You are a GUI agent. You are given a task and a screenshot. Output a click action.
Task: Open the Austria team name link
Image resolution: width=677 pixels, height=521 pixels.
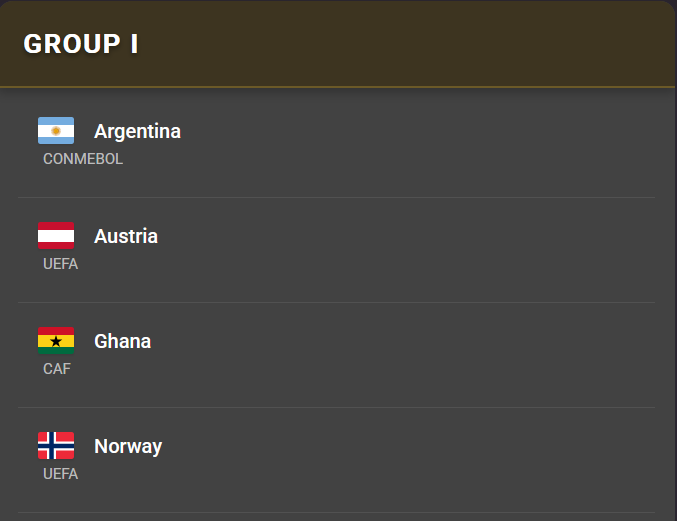126,236
